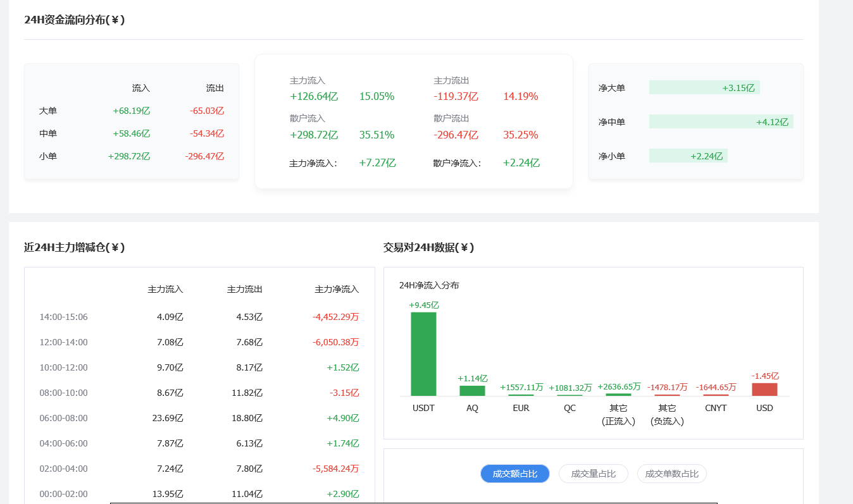853x504 pixels.
Task: Click the 净大单 +3.15亿 progress bar
Action: (704, 87)
